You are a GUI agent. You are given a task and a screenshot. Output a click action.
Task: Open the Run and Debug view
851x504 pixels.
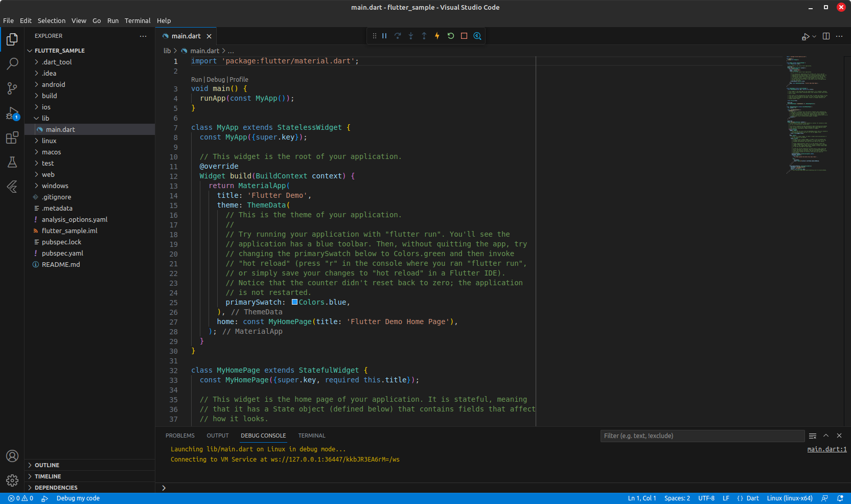tap(12, 113)
